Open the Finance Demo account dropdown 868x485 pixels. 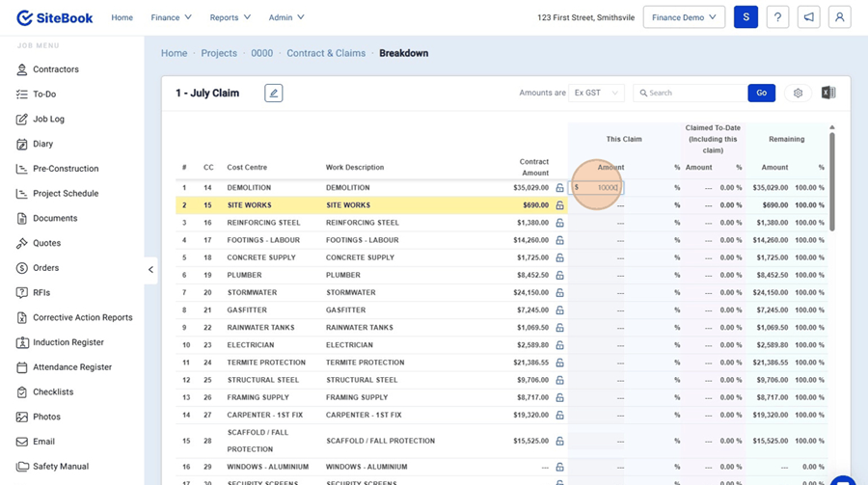click(685, 17)
